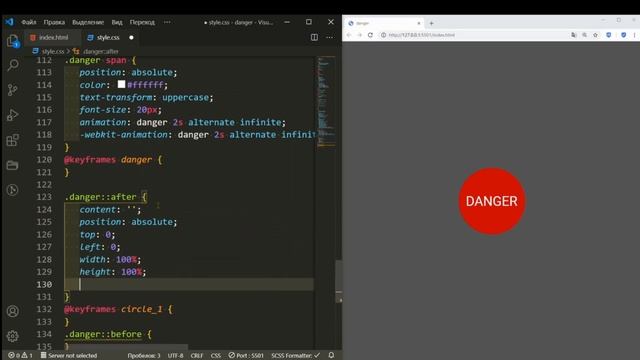
Task: Select language mode CSS in status bar
Action: click(216, 356)
